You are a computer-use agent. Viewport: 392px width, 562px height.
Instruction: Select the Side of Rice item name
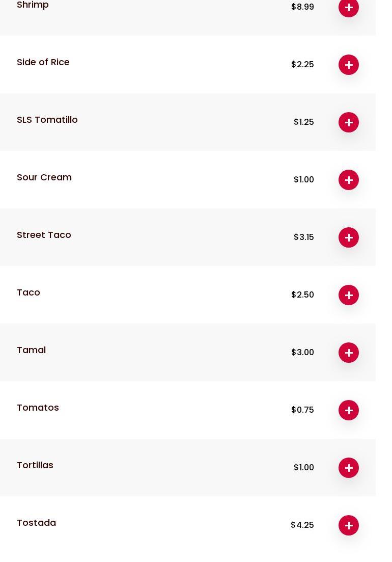[43, 62]
